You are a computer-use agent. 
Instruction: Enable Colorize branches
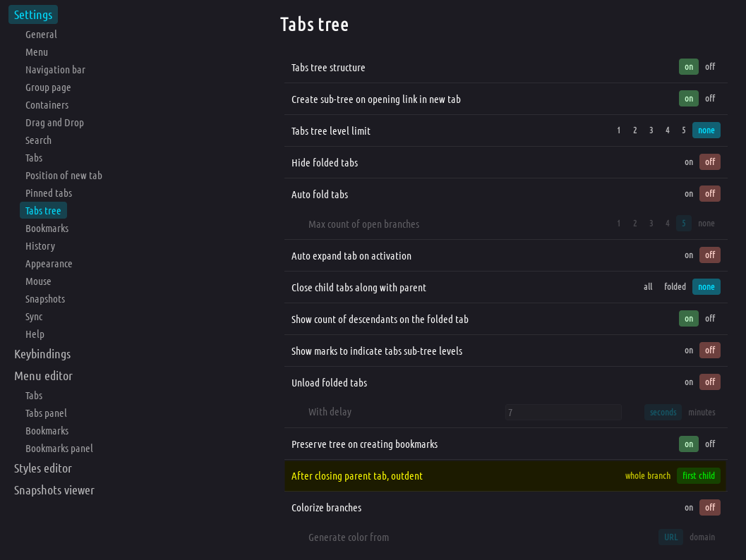(x=688, y=508)
